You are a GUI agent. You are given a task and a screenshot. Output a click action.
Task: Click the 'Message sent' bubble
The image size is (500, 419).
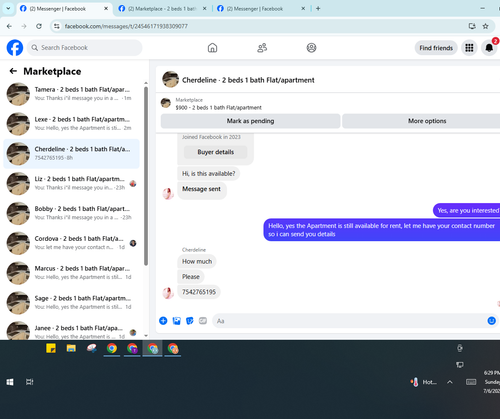pyautogui.click(x=201, y=190)
